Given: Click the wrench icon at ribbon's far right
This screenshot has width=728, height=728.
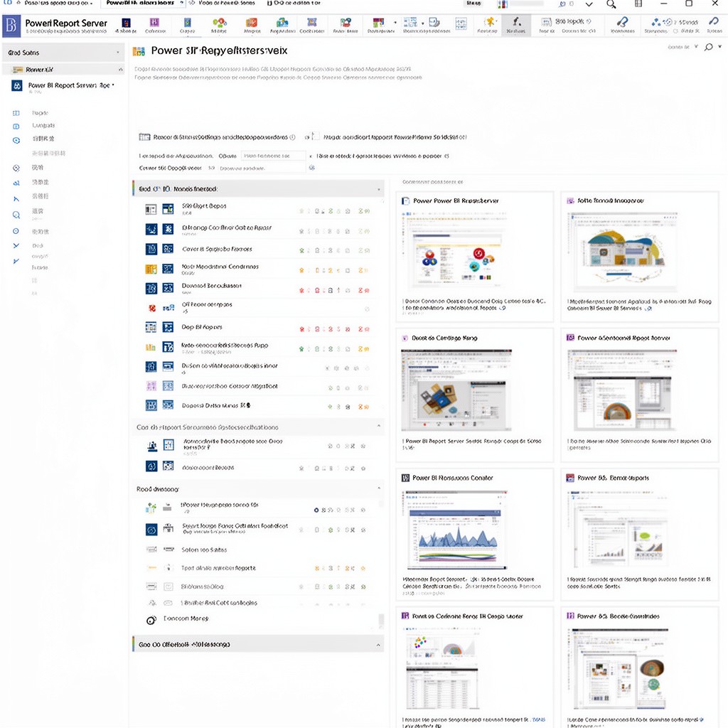Looking at the screenshot, I should (714, 21).
